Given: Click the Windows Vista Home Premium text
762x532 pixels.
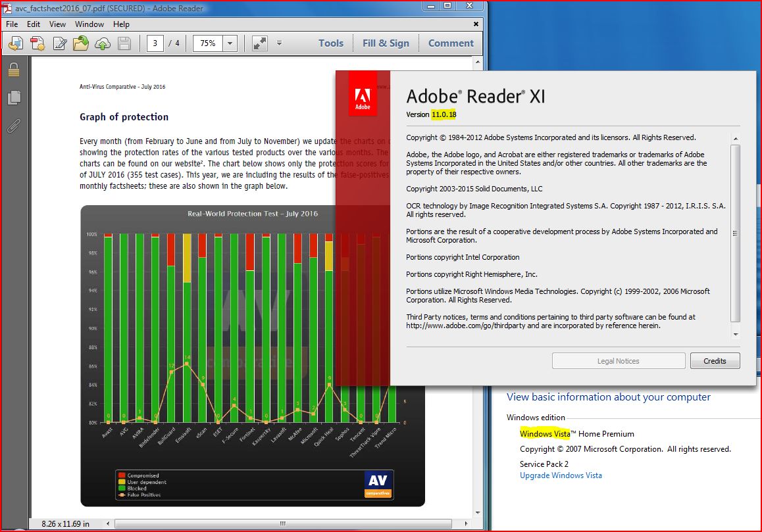Looking at the screenshot, I should click(x=577, y=434).
